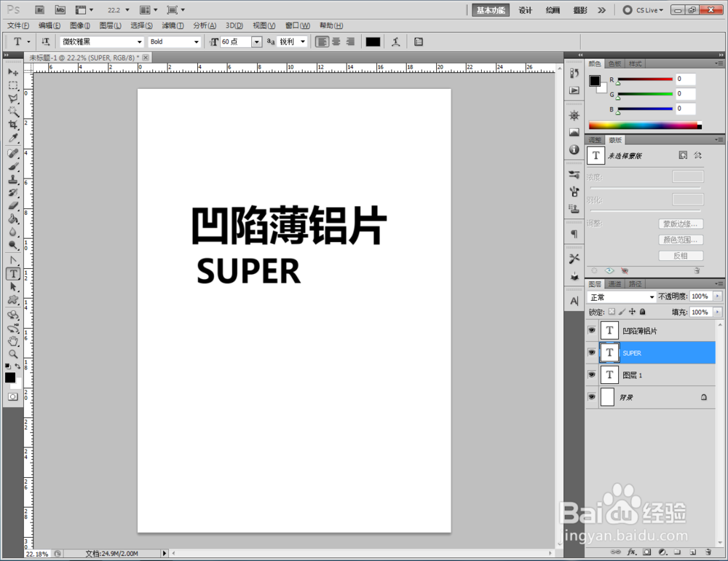Viewport: 728px width, 561px height.
Task: Select the Move tool
Action: (13, 72)
